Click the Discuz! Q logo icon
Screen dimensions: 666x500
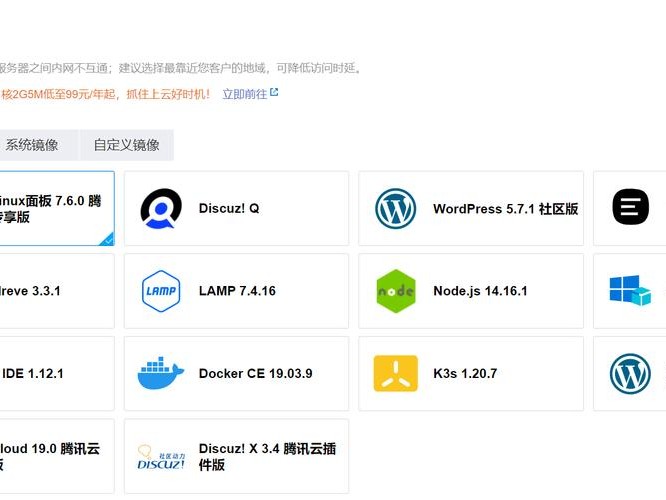tap(161, 208)
